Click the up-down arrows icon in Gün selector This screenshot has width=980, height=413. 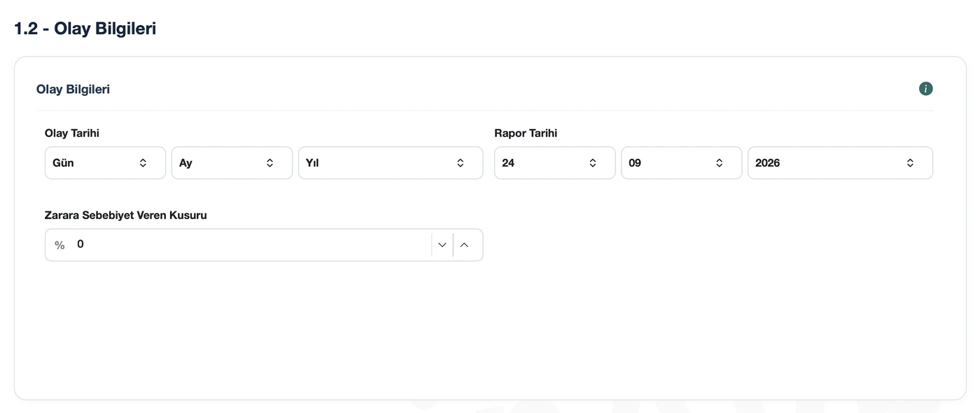(x=143, y=163)
